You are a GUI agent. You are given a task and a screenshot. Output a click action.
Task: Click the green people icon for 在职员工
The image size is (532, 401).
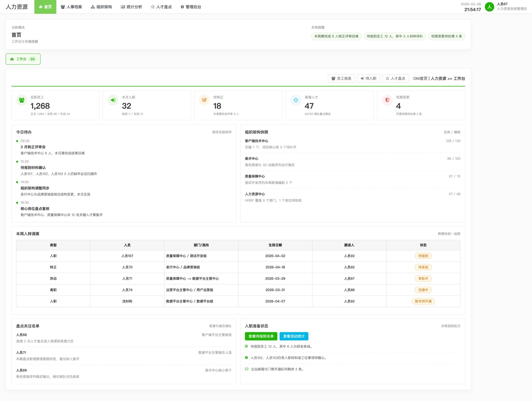[22, 100]
